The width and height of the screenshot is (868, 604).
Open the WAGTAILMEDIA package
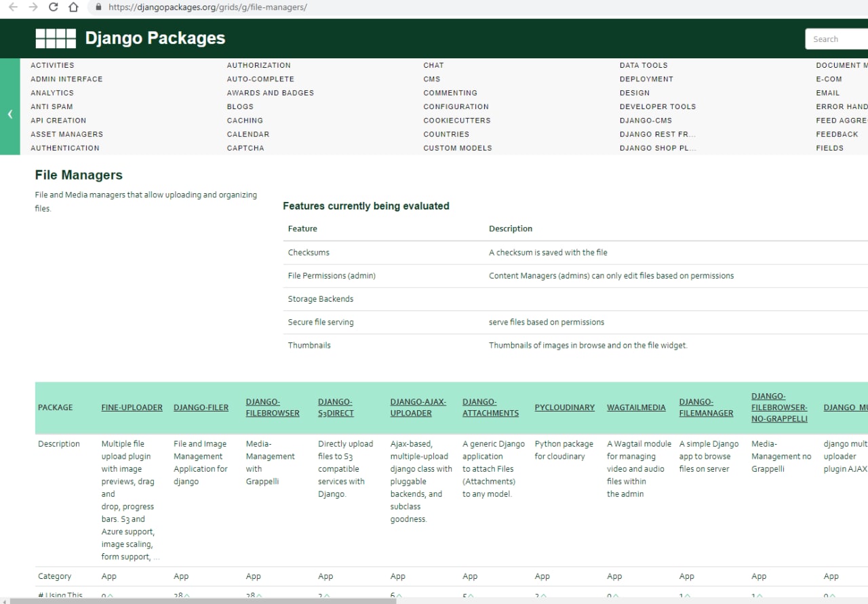click(x=636, y=407)
